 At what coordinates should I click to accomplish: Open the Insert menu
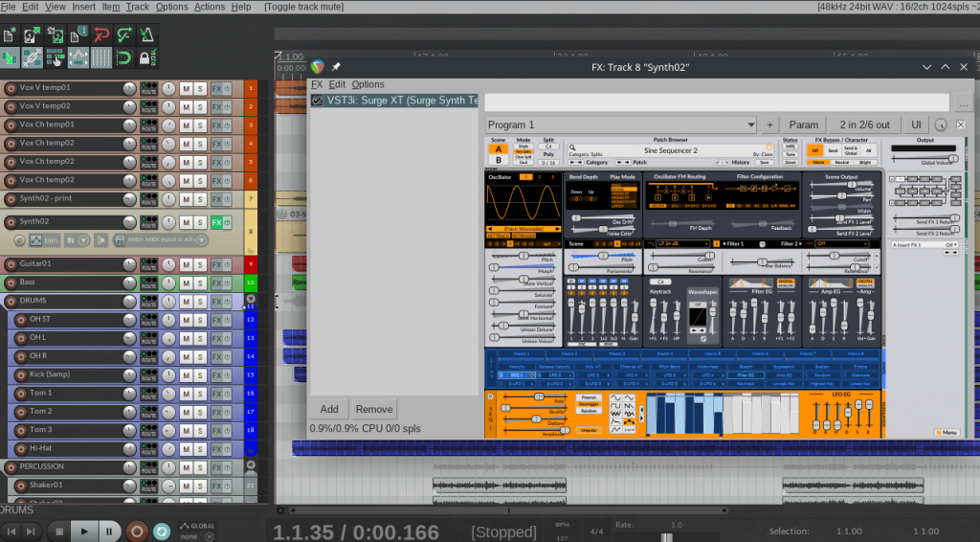pyautogui.click(x=84, y=7)
